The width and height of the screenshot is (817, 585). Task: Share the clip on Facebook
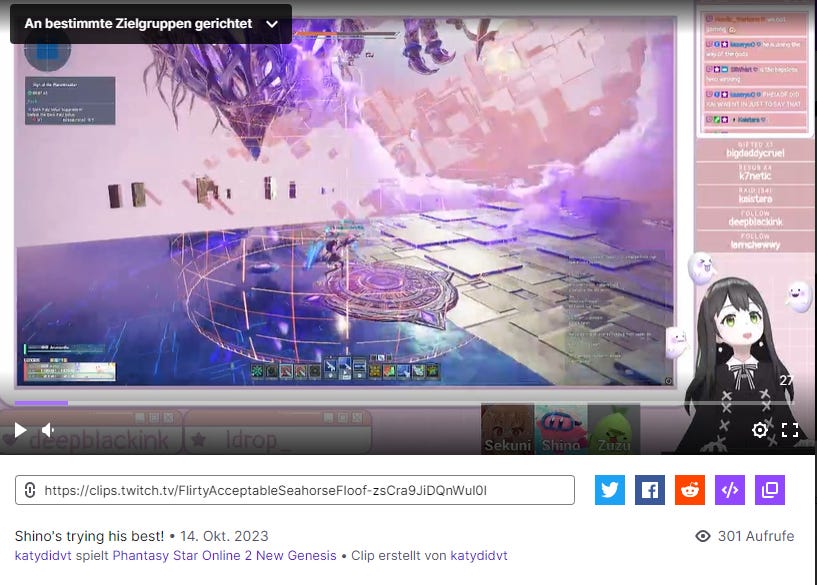pos(650,490)
